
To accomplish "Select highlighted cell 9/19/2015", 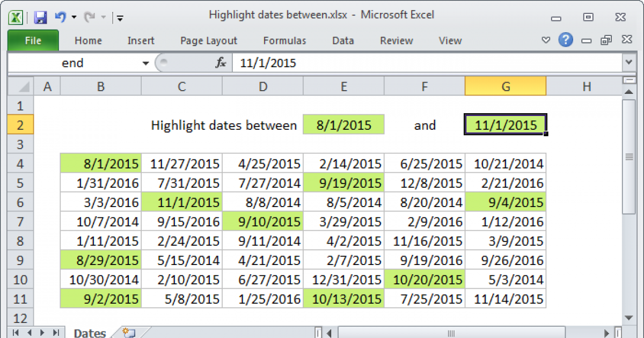I will tap(343, 183).
